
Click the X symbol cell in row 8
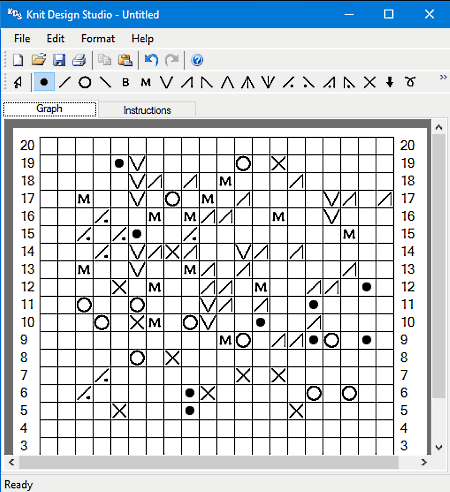(x=172, y=358)
